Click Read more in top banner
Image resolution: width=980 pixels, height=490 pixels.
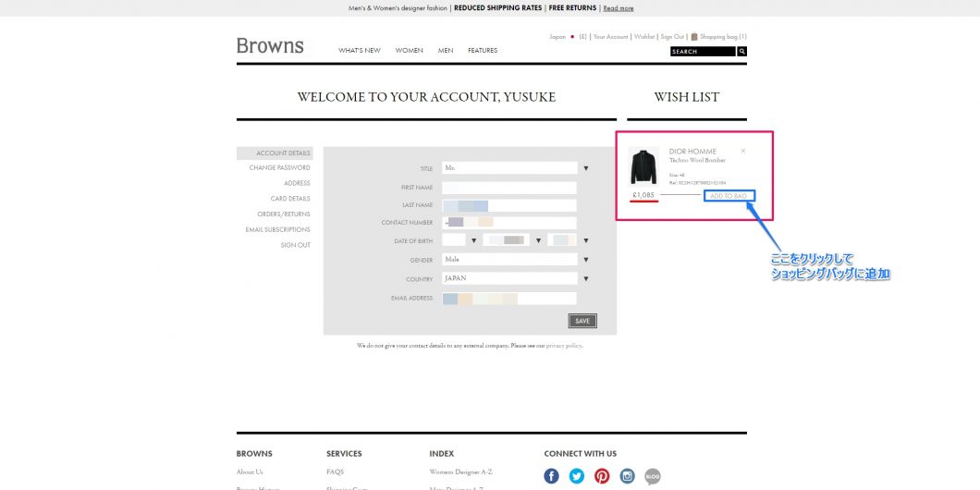(x=619, y=8)
